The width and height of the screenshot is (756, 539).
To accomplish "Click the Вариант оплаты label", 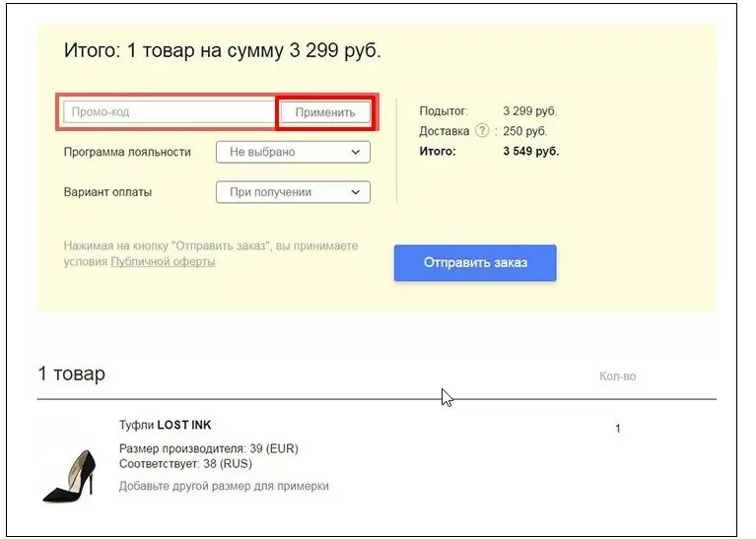I will pos(107,192).
